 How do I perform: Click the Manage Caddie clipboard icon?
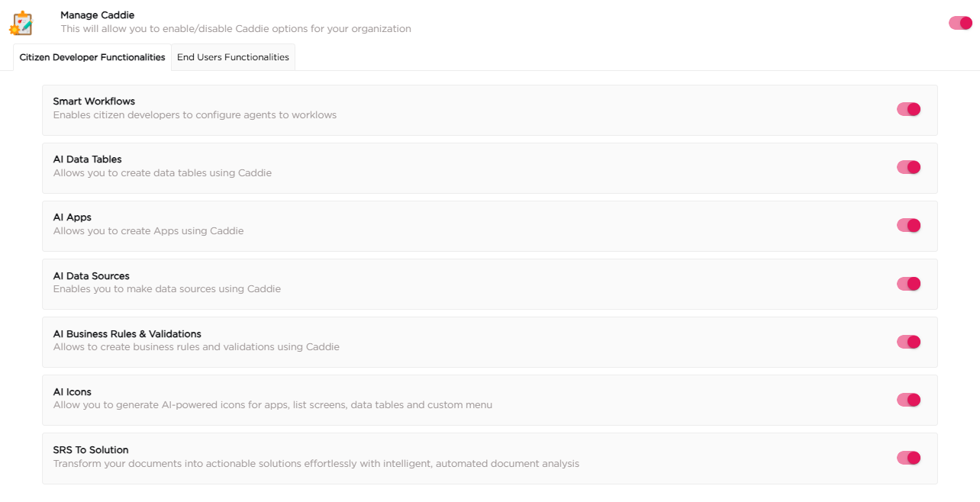pos(22,23)
